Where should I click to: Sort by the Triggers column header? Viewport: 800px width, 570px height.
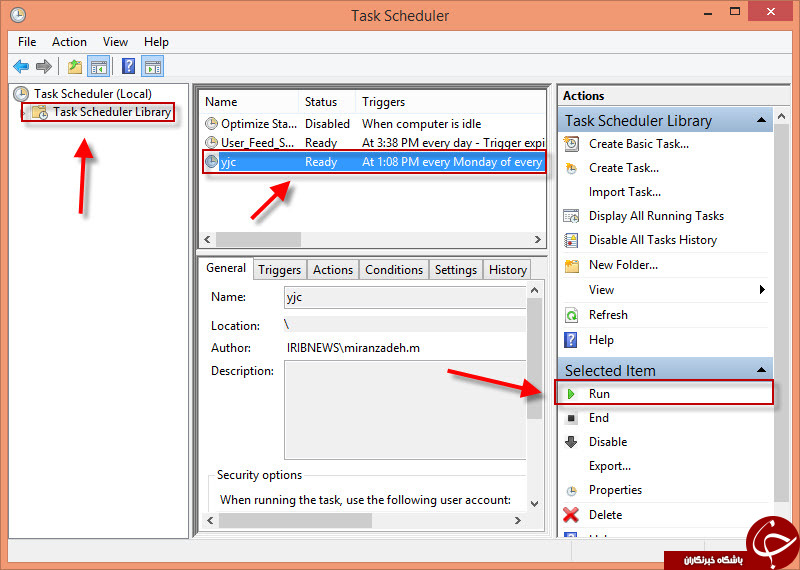pos(451,102)
